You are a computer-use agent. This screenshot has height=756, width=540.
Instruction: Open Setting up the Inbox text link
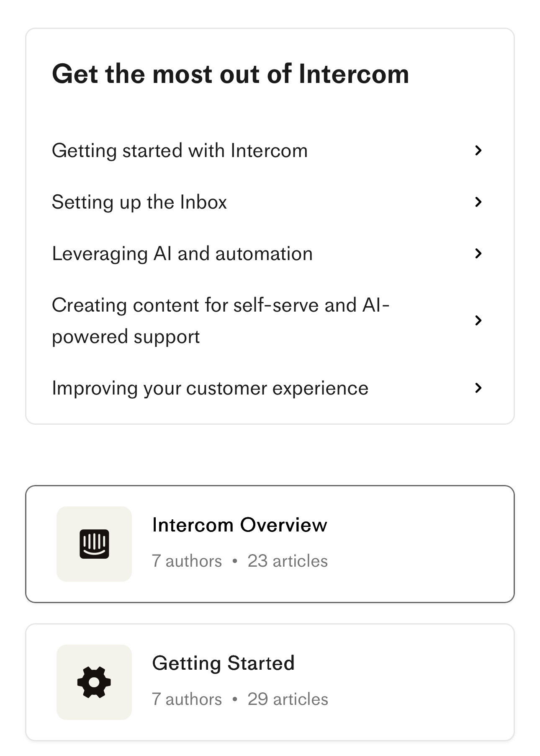139,202
